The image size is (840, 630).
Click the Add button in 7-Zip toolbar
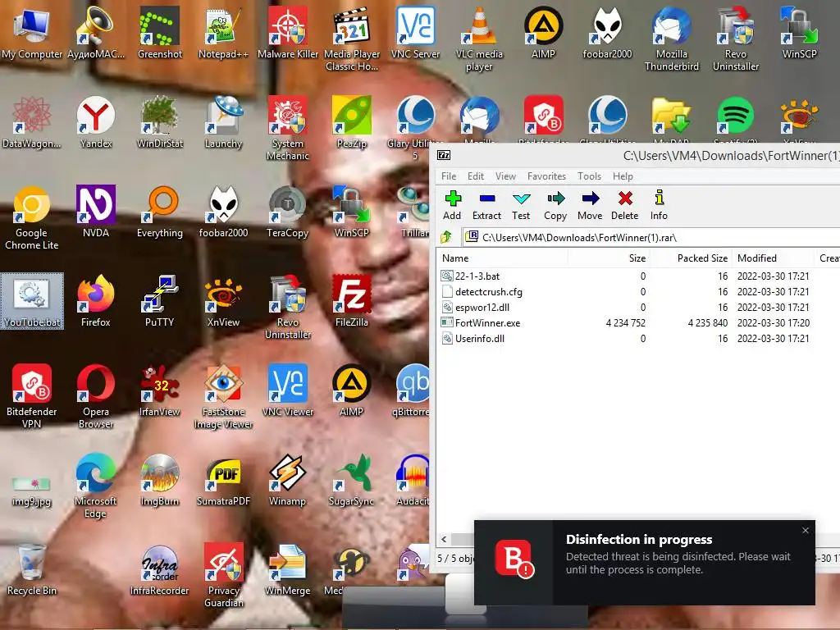pyautogui.click(x=452, y=206)
